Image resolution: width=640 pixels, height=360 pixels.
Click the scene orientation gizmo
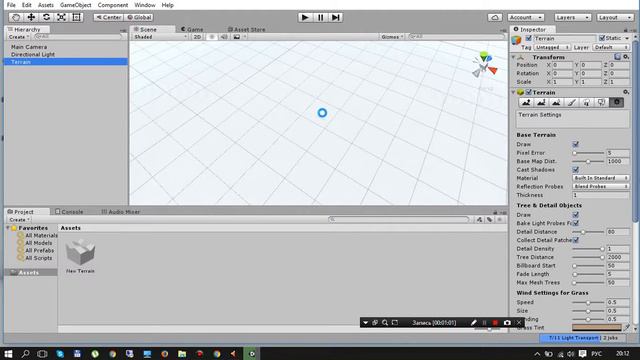click(484, 66)
